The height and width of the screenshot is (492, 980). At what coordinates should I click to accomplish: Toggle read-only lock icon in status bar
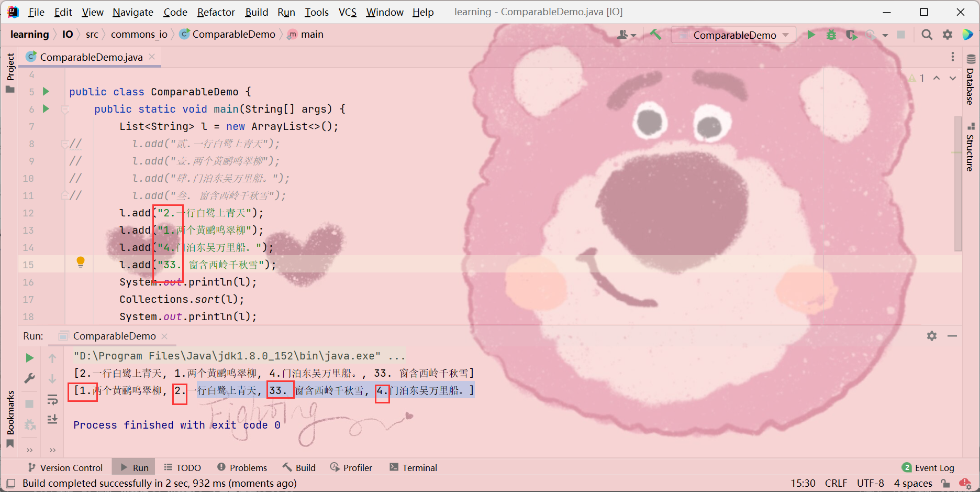click(x=945, y=483)
